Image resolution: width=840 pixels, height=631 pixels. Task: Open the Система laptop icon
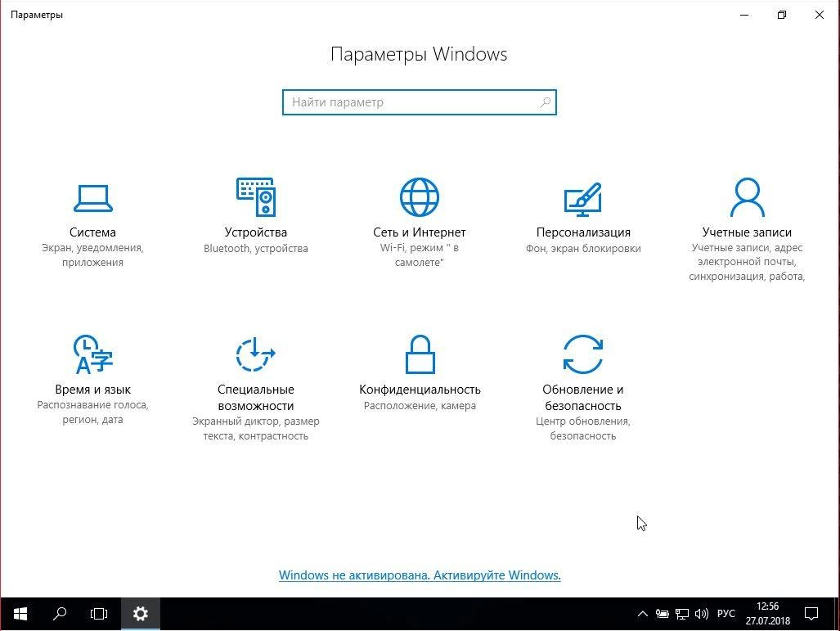coord(92,198)
